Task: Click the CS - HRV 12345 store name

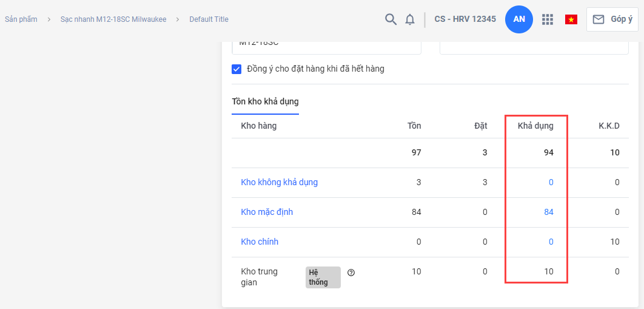Action: pyautogui.click(x=465, y=19)
